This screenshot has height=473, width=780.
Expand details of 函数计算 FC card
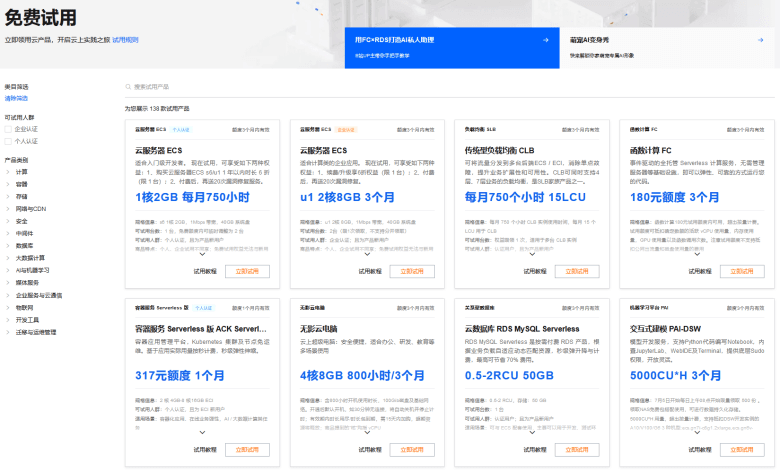(x=697, y=254)
